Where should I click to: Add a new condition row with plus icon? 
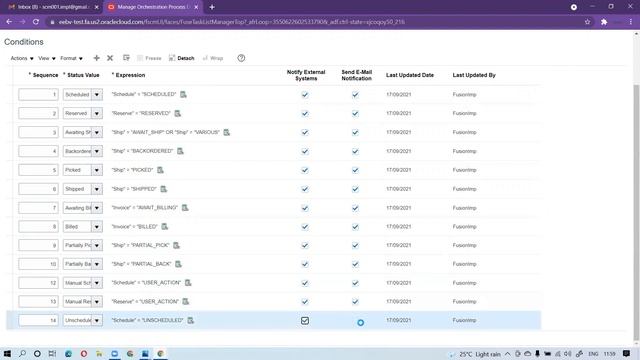96,58
